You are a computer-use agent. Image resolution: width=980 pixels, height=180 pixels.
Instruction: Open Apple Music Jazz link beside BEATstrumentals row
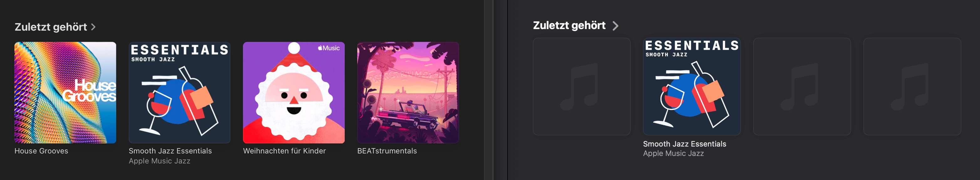click(159, 161)
